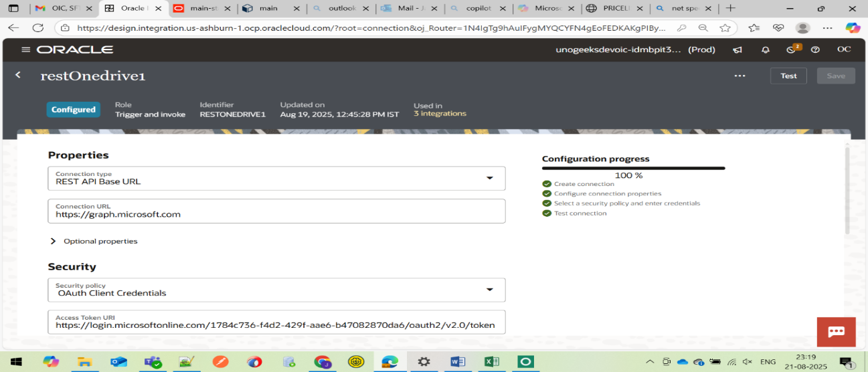Open a new browser tab

point(730,8)
